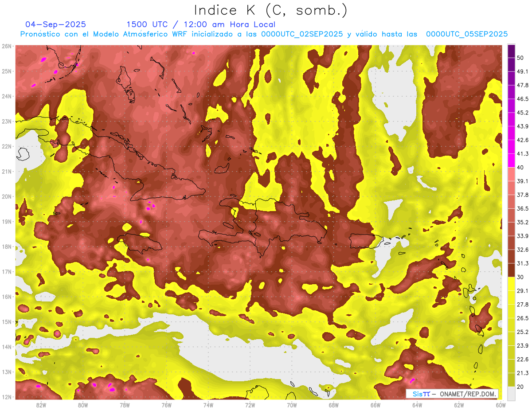Click the '1500 UTC / 12:00 am Hora Local' label
532x411 pixels.
click(x=201, y=24)
